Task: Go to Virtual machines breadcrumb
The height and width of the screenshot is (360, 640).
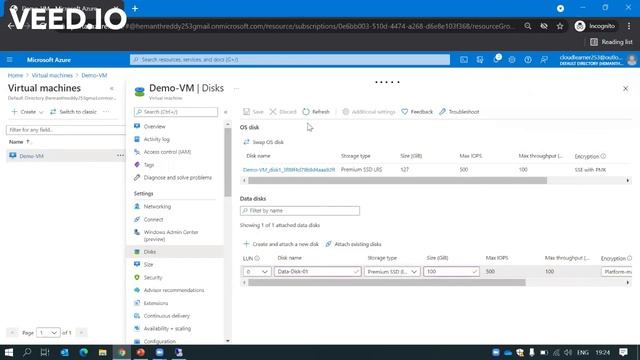Action: [x=52, y=75]
